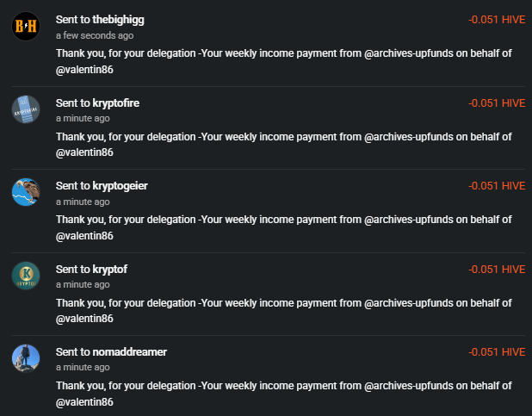
Task: Open nomaddreamer username link
Action: click(x=130, y=352)
